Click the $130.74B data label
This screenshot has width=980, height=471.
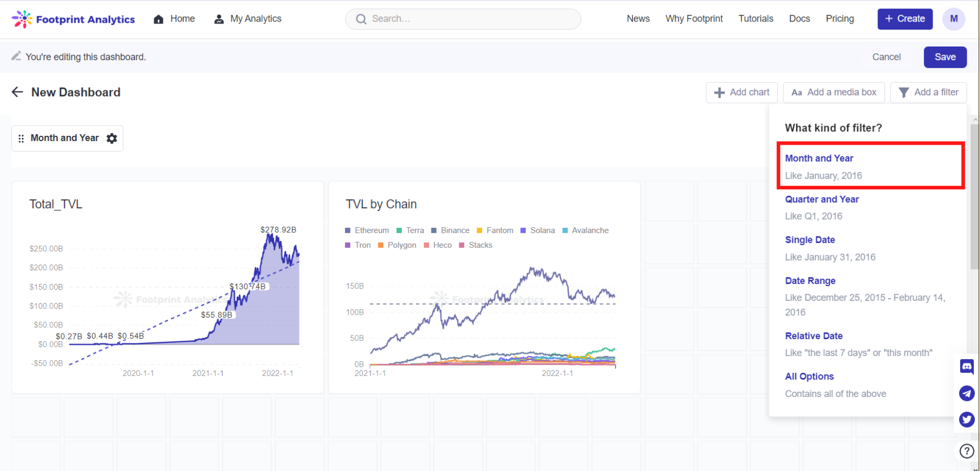click(248, 287)
